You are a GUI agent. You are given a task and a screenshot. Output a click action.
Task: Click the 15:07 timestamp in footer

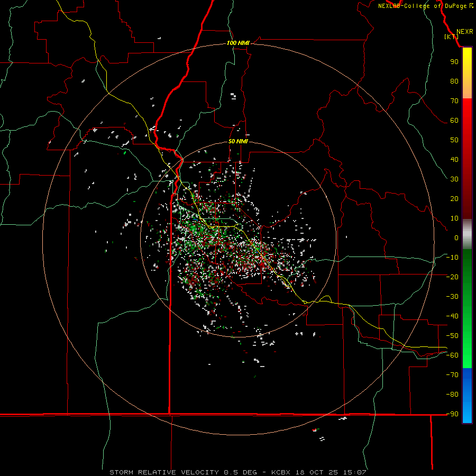(x=355, y=472)
